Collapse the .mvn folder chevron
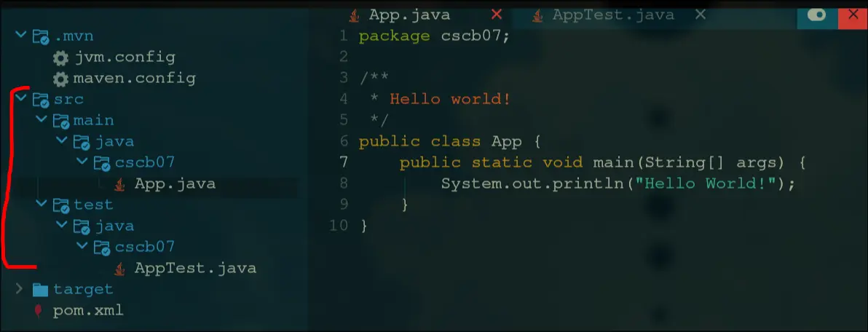Image resolution: width=868 pixels, height=332 pixels. click(20, 36)
